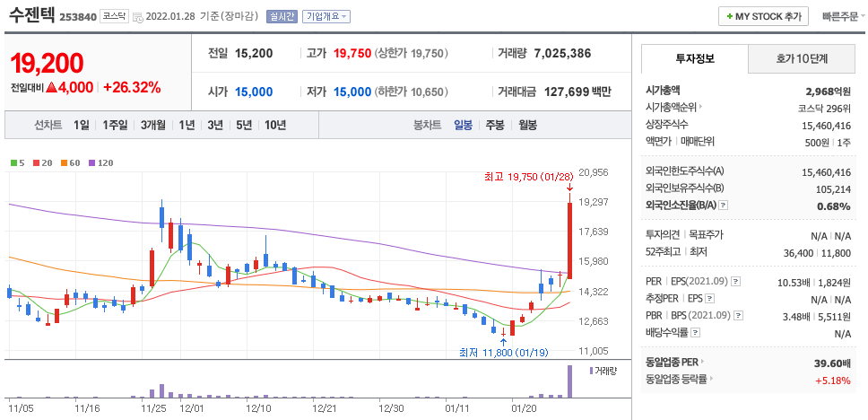Viewport: 868px width, 420px height.
Task: Click the calendar clock icon beside the date
Action: 138,17
